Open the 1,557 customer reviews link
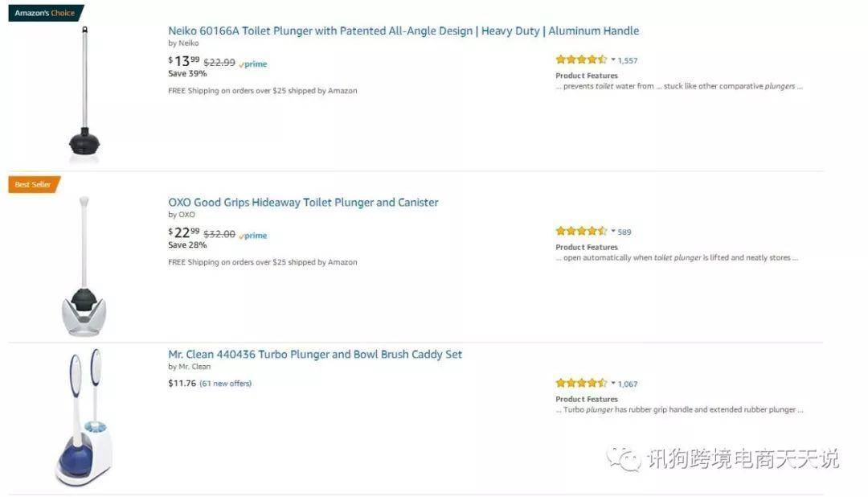Viewport: 868px width, 497px height. click(628, 60)
